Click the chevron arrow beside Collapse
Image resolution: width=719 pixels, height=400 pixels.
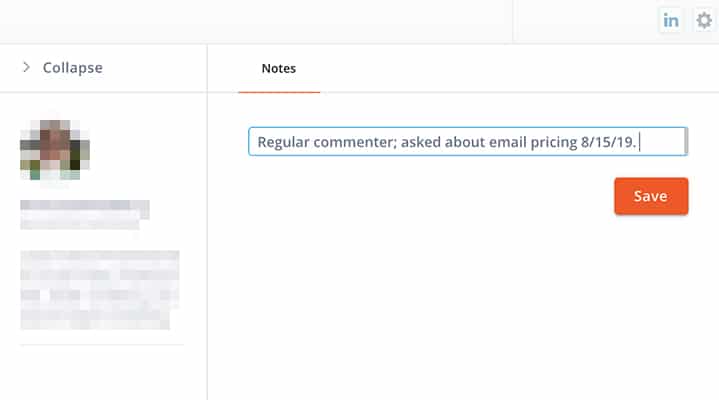pyautogui.click(x=26, y=68)
